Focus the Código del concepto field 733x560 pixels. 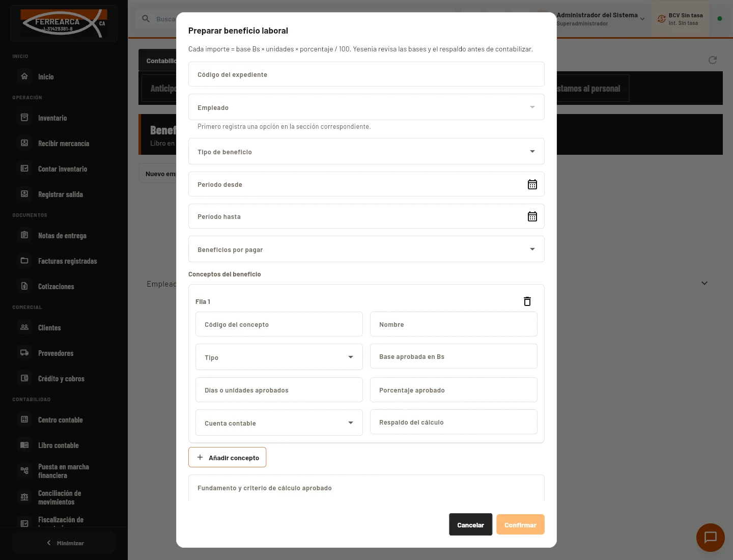click(x=279, y=324)
